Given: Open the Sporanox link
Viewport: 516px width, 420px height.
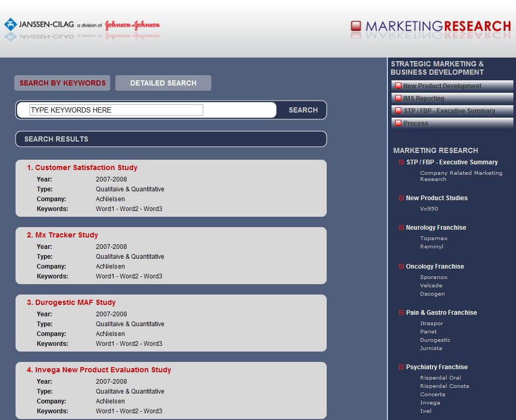Looking at the screenshot, I should coord(434,277).
